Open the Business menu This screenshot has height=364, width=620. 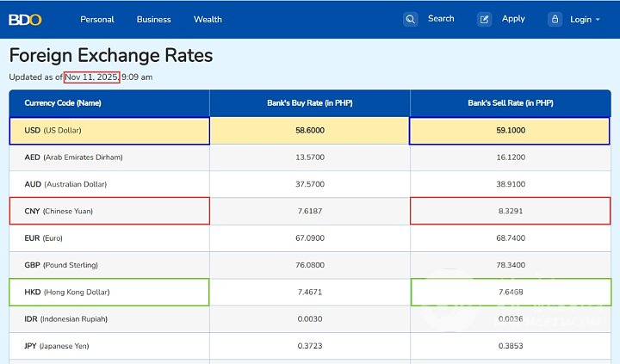point(153,19)
